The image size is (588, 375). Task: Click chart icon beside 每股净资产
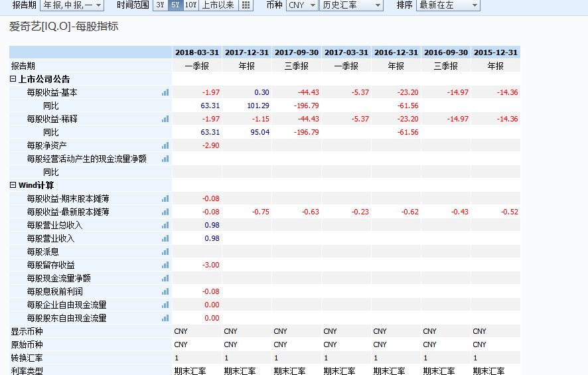click(165, 145)
